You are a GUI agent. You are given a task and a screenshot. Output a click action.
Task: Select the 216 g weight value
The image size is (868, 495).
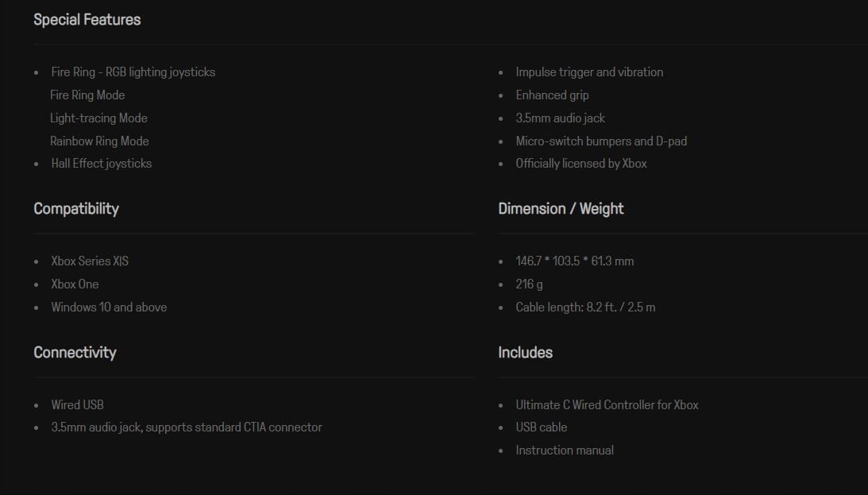529,284
